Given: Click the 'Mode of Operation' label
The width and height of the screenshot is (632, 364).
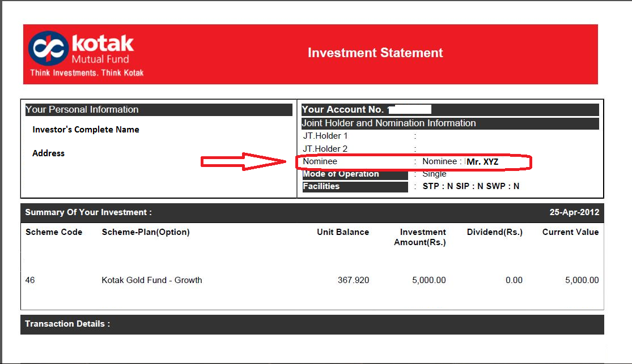Looking at the screenshot, I should click(341, 174).
